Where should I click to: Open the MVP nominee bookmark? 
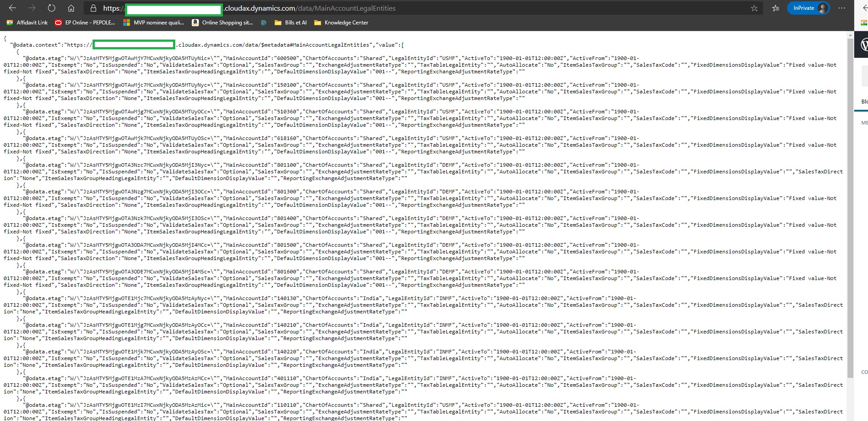click(x=153, y=23)
